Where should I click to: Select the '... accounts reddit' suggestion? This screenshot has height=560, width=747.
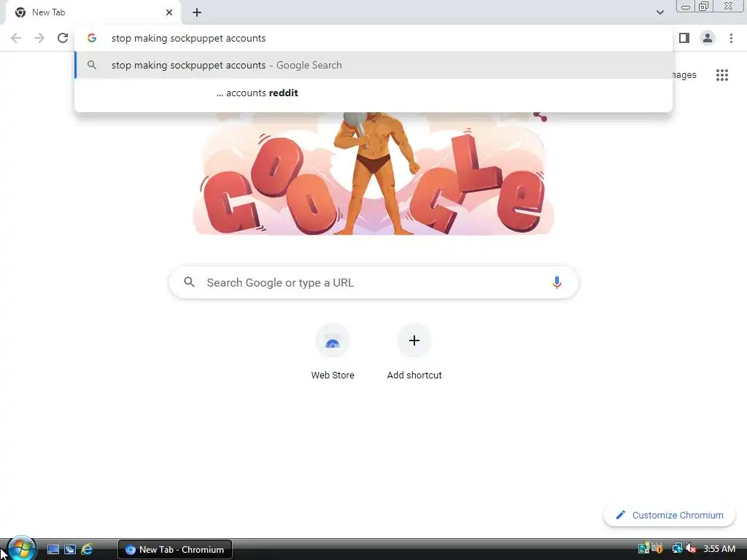(x=374, y=93)
